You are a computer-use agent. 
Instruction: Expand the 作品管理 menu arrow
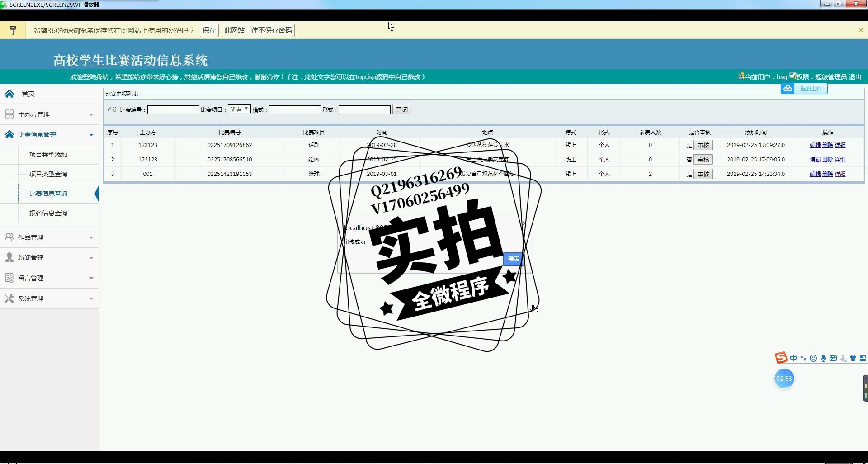[91, 238]
